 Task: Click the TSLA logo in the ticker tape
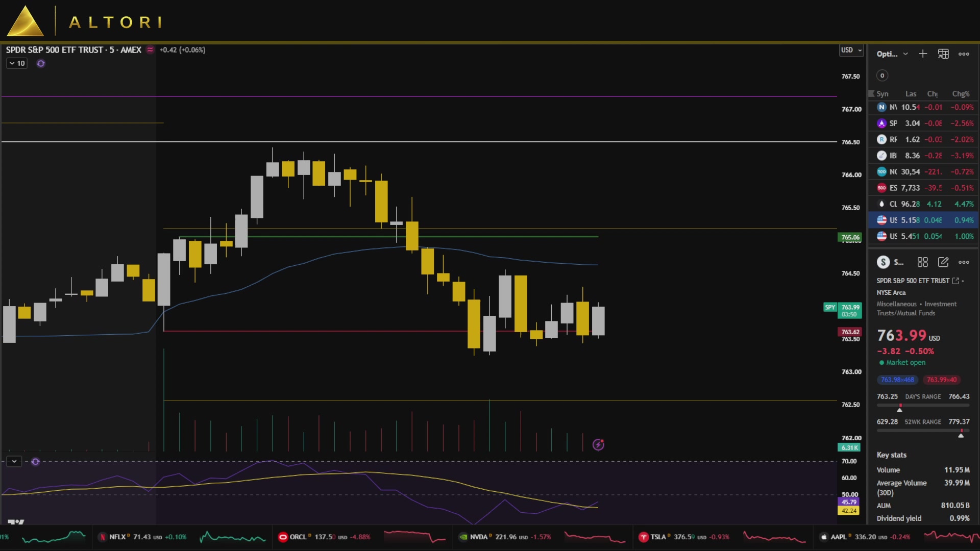(x=643, y=537)
